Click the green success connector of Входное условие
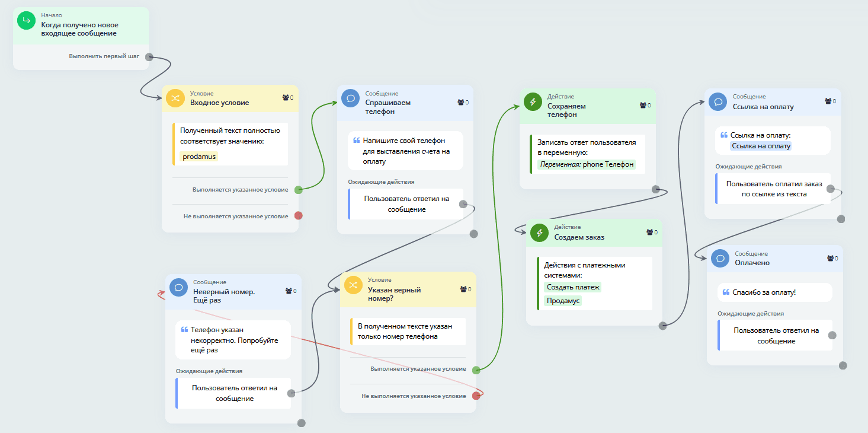Image resolution: width=868 pixels, height=433 pixels. point(299,190)
